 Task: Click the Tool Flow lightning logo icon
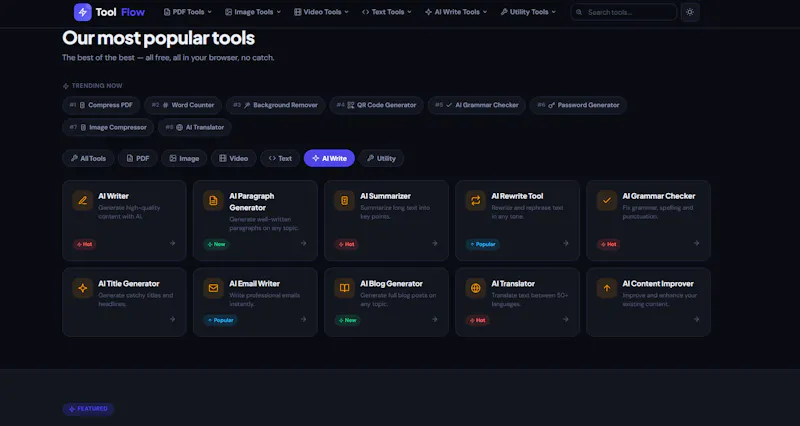coord(83,12)
